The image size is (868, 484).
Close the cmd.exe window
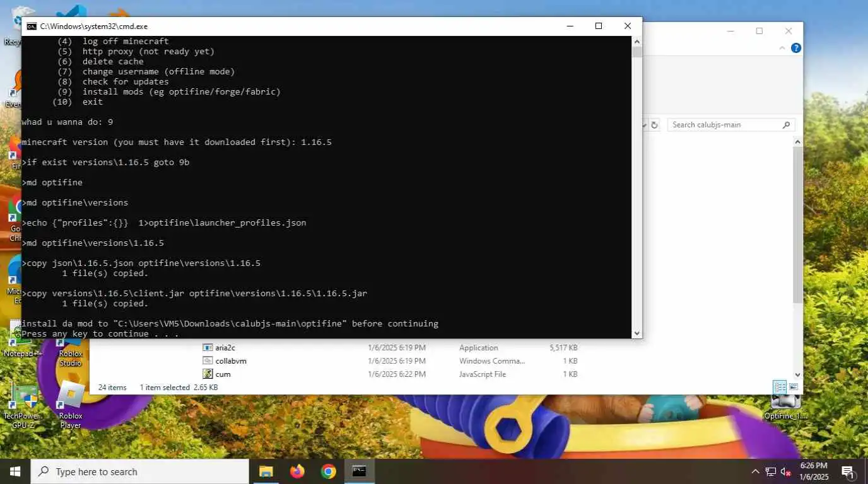click(628, 26)
